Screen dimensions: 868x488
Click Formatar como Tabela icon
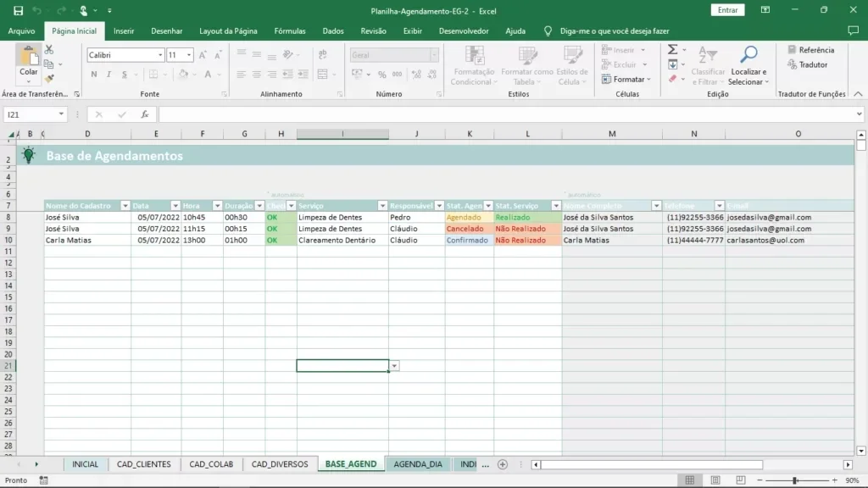tap(527, 55)
